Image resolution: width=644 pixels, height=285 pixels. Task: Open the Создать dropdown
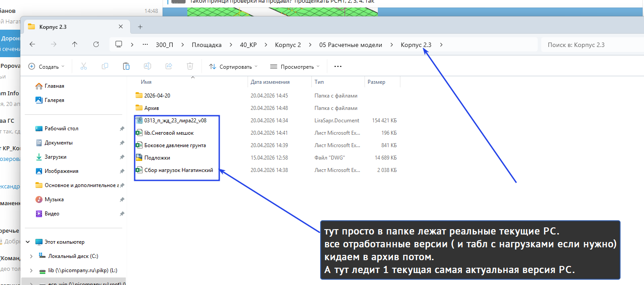click(x=46, y=66)
